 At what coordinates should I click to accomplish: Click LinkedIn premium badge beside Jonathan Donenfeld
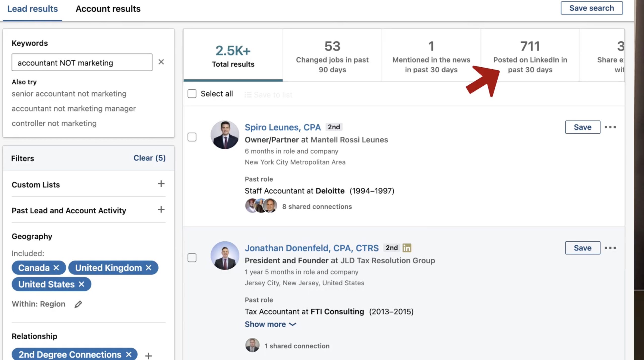(x=407, y=248)
